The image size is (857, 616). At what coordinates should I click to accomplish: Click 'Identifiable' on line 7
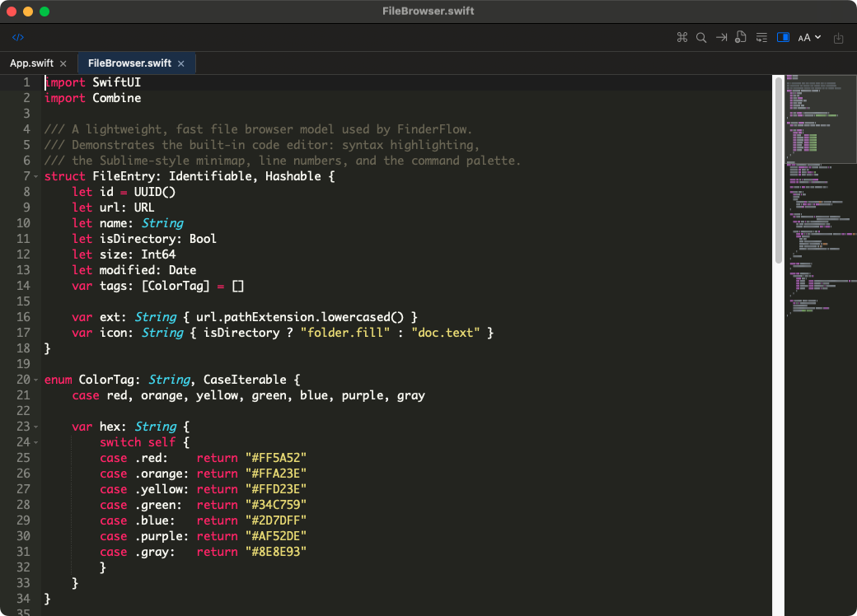pos(213,176)
